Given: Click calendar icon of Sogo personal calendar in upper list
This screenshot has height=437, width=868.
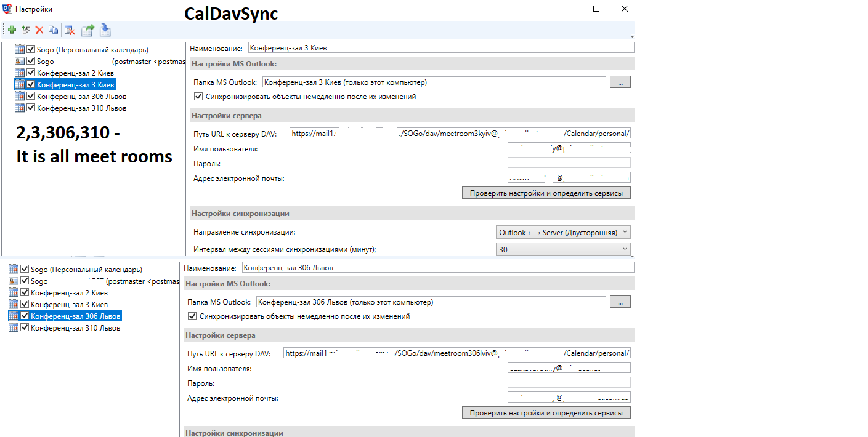Looking at the screenshot, I should 20,49.
